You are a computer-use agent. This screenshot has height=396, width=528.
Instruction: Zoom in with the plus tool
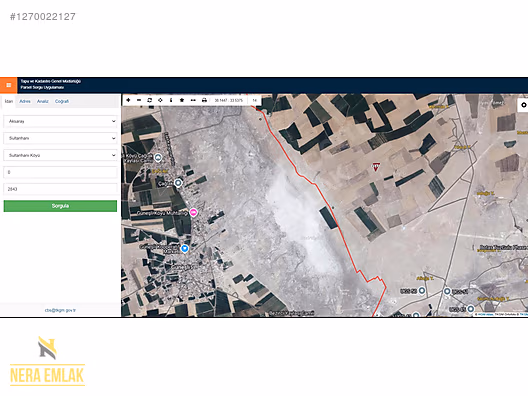pyautogui.click(x=128, y=100)
